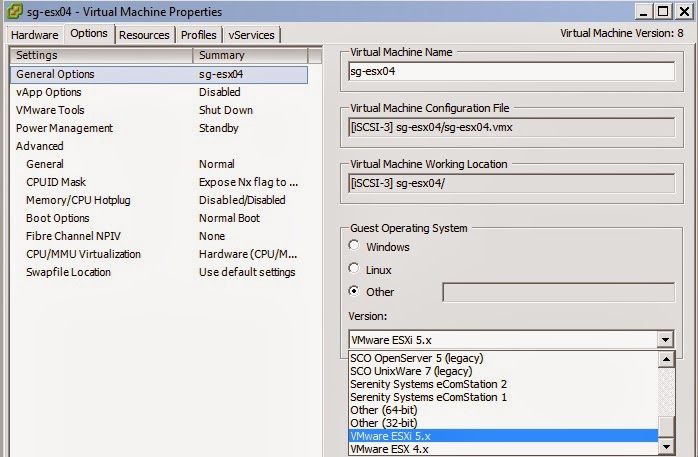Image resolution: width=698 pixels, height=457 pixels.
Task: Select the Other guest OS radio button
Action: 354,291
